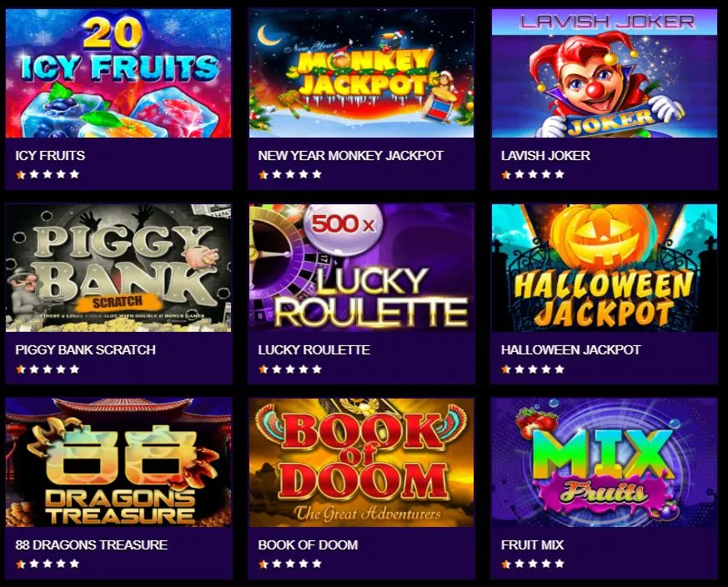This screenshot has width=728, height=587.
Task: Launch the 88 Dragons Treasure thumbnail
Action: pyautogui.click(x=118, y=463)
